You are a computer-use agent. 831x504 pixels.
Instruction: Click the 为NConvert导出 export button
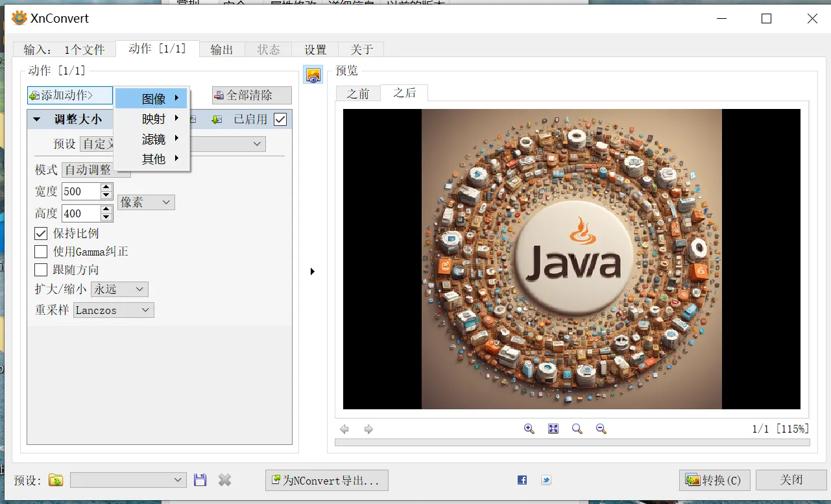(326, 480)
